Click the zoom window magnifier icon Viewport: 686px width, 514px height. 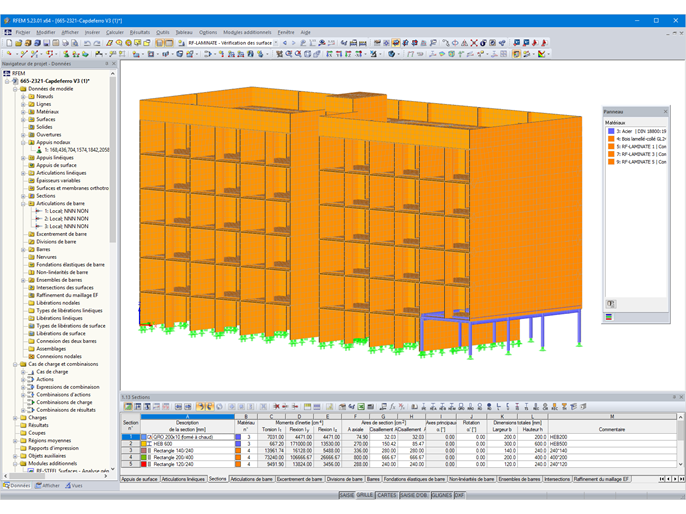coord(289,54)
